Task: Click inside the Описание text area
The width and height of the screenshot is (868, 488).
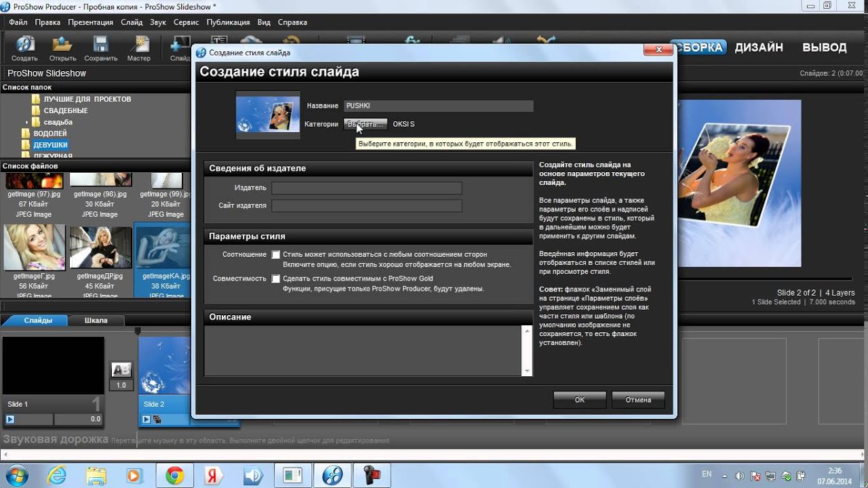Action: point(363,350)
